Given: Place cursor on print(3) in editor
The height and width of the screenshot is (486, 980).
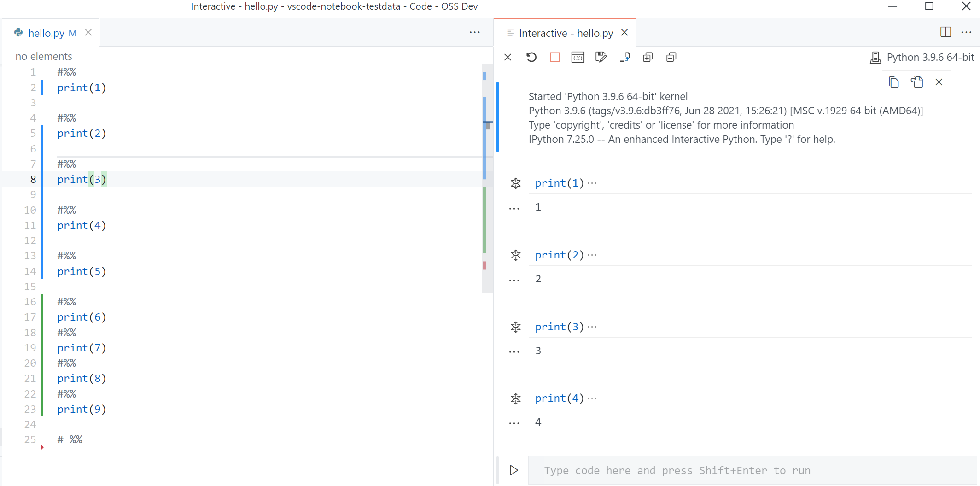Looking at the screenshot, I should point(82,179).
